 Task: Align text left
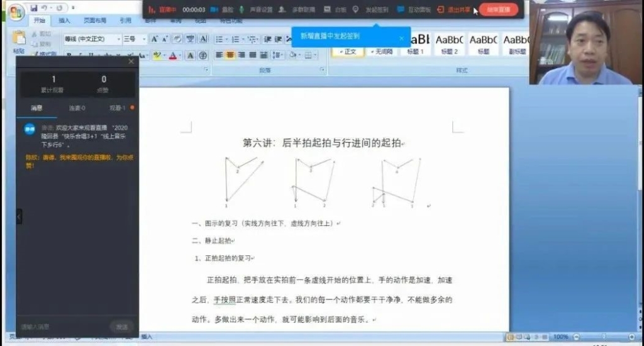click(219, 55)
